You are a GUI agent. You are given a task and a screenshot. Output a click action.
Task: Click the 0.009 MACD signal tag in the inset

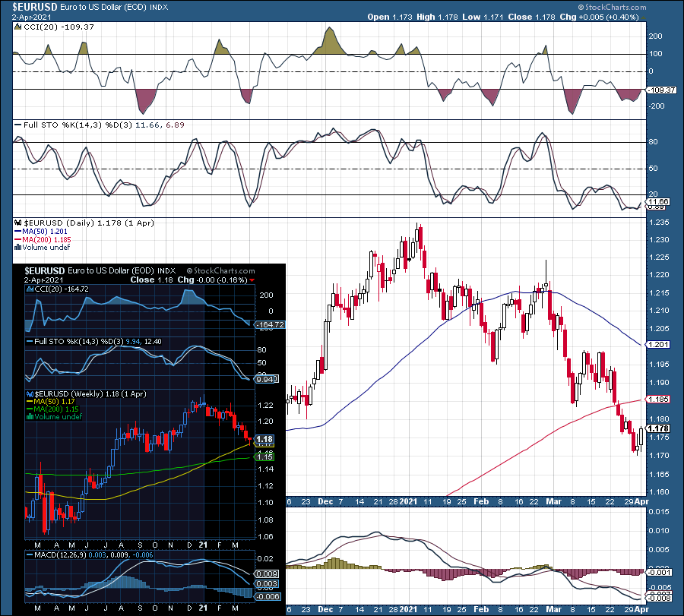click(x=267, y=573)
